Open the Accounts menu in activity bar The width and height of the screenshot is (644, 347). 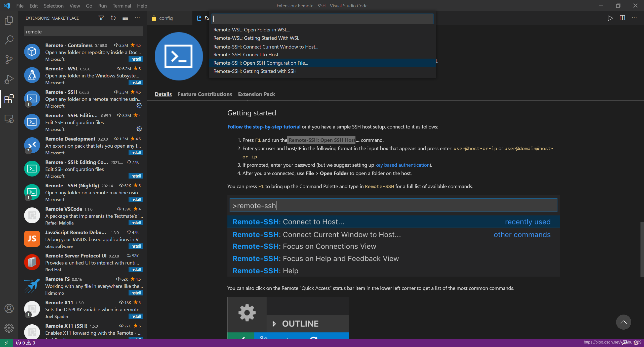click(9, 309)
